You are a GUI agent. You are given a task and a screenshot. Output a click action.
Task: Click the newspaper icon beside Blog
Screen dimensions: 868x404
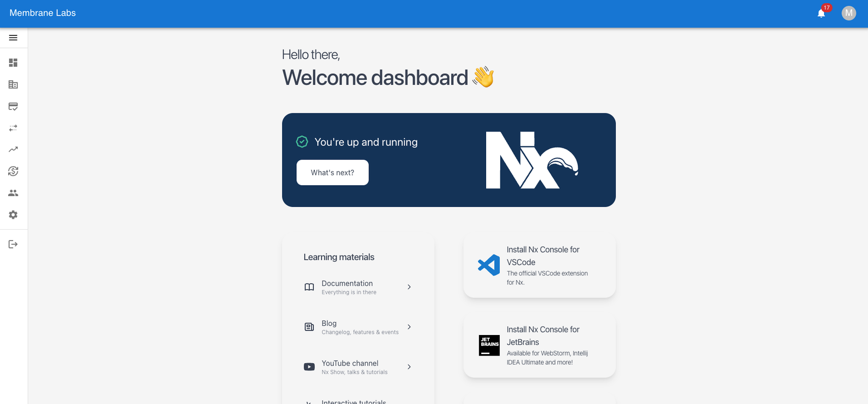click(x=309, y=327)
